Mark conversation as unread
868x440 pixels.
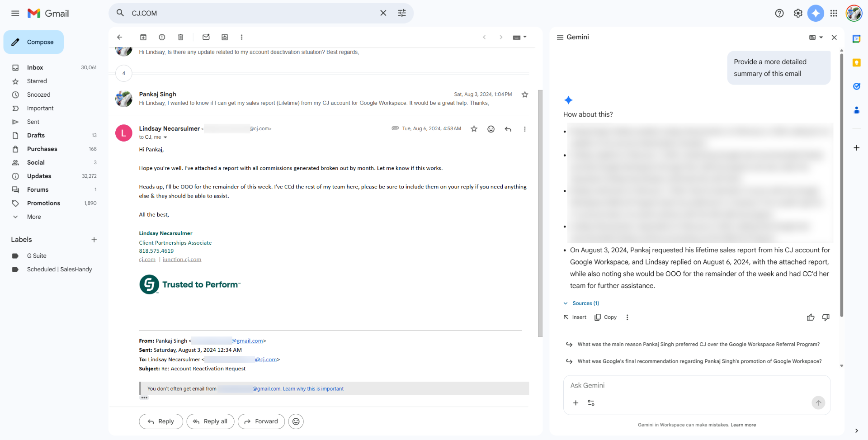206,37
